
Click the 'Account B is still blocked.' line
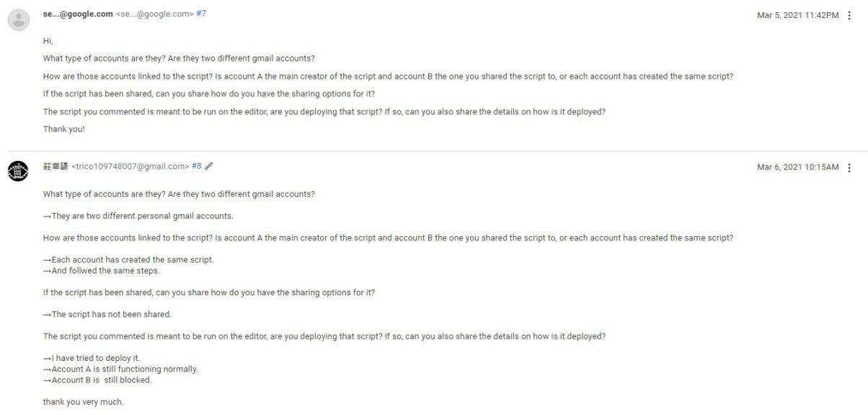97,380
